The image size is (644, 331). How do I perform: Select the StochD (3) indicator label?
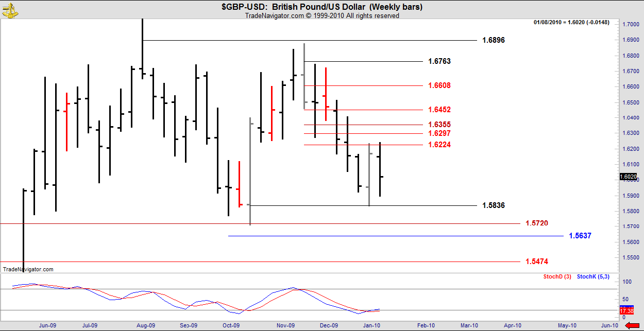point(557,277)
